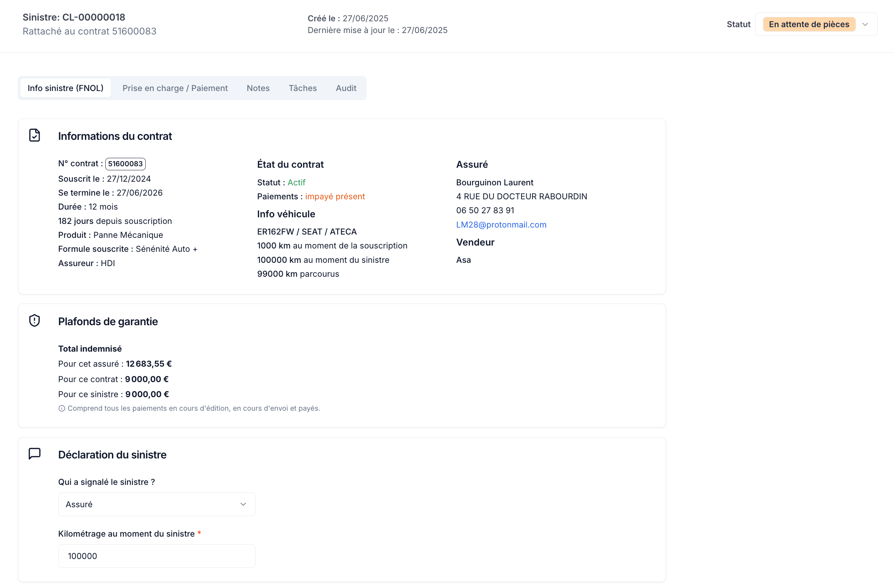
Task: Open the Notes tab
Action: coord(258,88)
